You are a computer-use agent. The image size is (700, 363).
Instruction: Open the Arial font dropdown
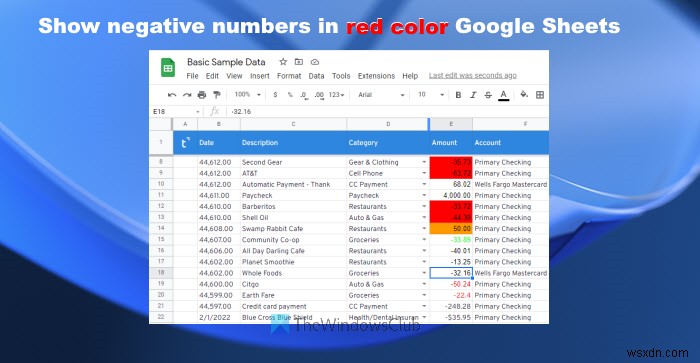[381, 95]
